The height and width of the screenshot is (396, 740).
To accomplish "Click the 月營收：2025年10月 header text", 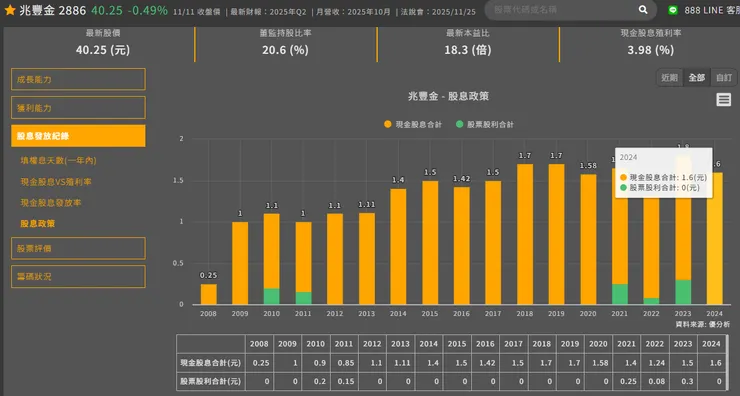I will 353,12.
